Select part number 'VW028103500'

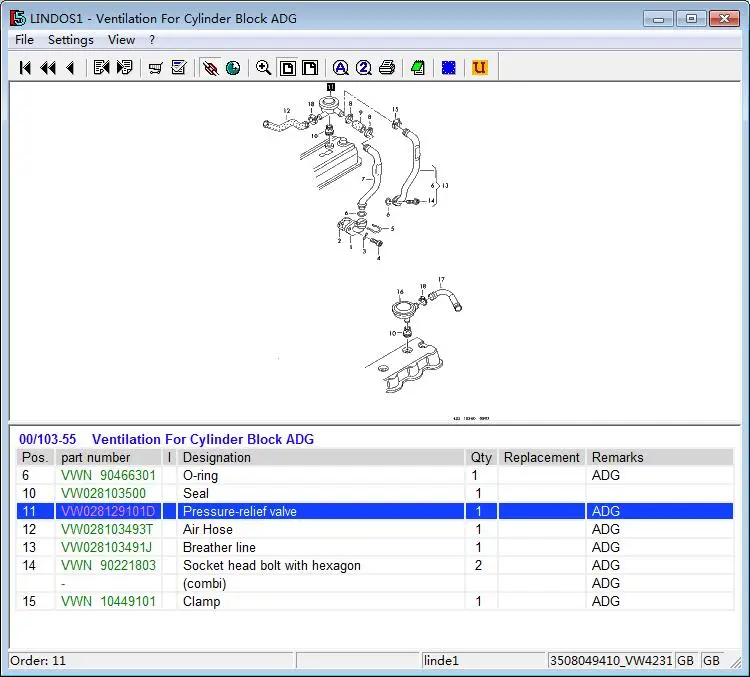click(103, 493)
